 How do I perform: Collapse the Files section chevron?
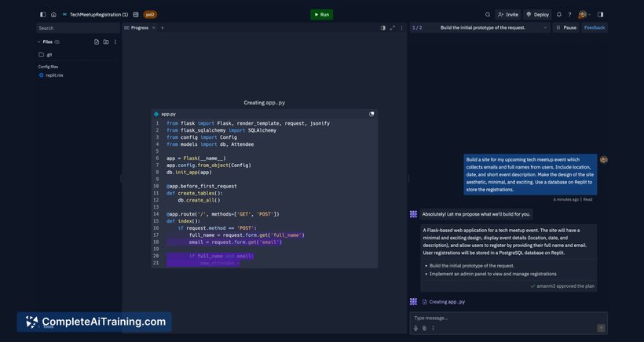coord(39,42)
